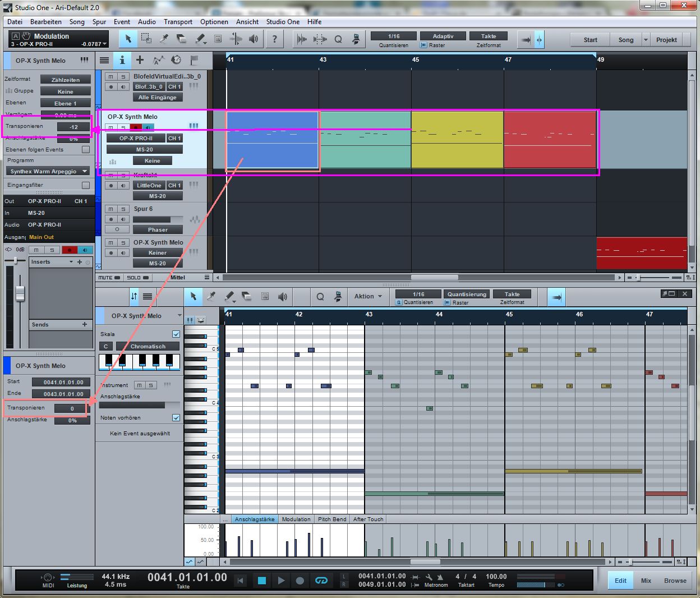This screenshot has height=598, width=700.
Task: Mute the BlofeldVirtualEdi track
Action: [111, 76]
